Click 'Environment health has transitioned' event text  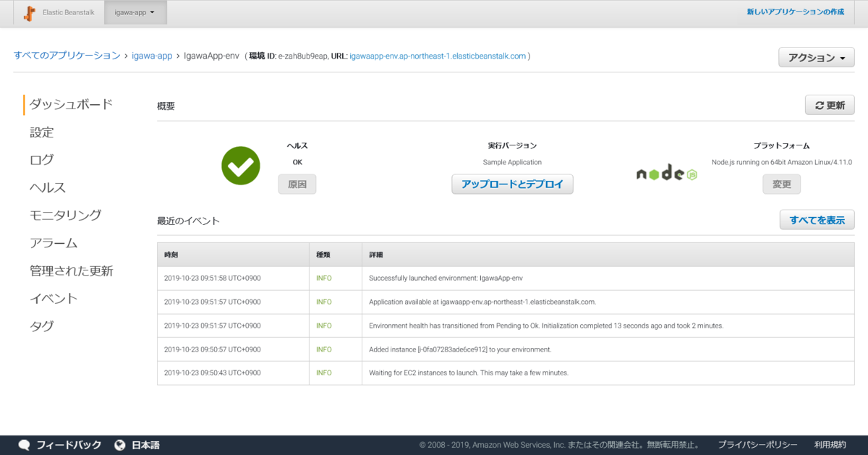546,326
